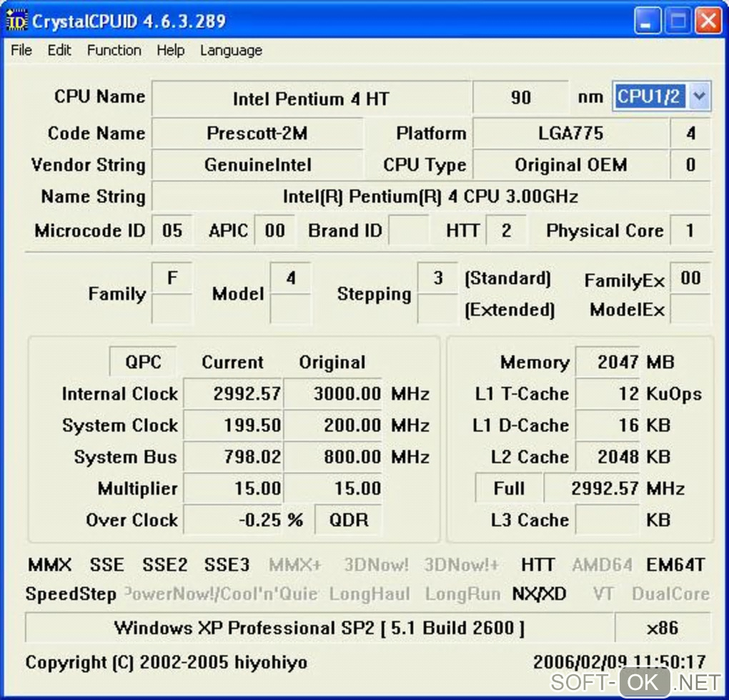Click the 90 nm process value
The image size is (729, 700).
pyautogui.click(x=521, y=97)
